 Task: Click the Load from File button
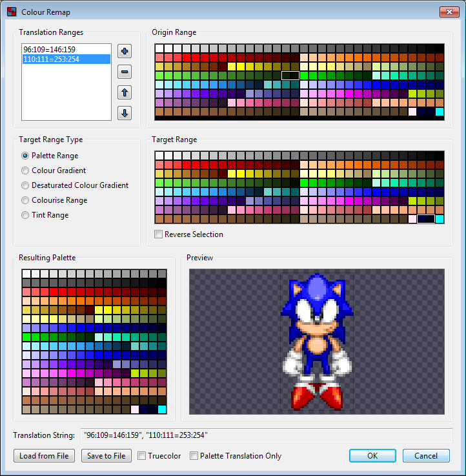pyautogui.click(x=44, y=456)
